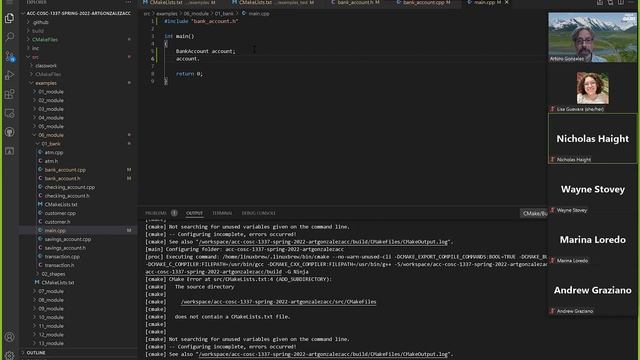Close the main.cpp editor tab
Image resolution: width=640 pixels, height=360 pixels.
[x=507, y=2]
